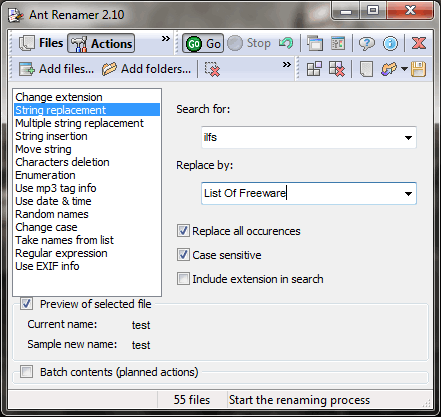Viewport: 441px width, 417px height.
Task: Click Add folders button
Action: tap(147, 69)
